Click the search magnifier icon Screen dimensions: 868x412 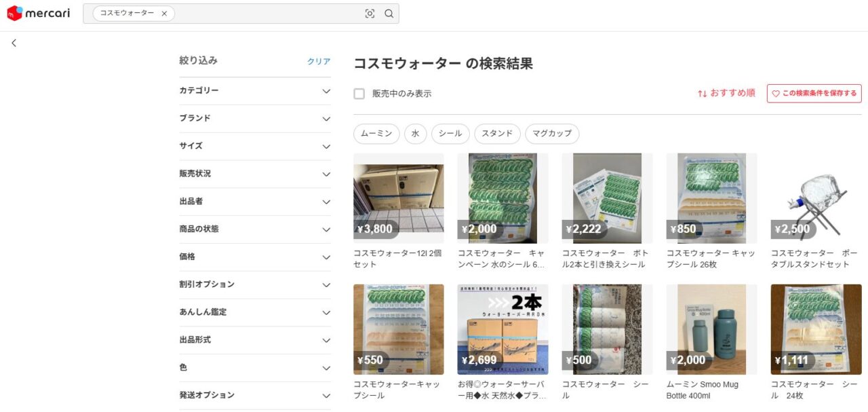pos(389,14)
